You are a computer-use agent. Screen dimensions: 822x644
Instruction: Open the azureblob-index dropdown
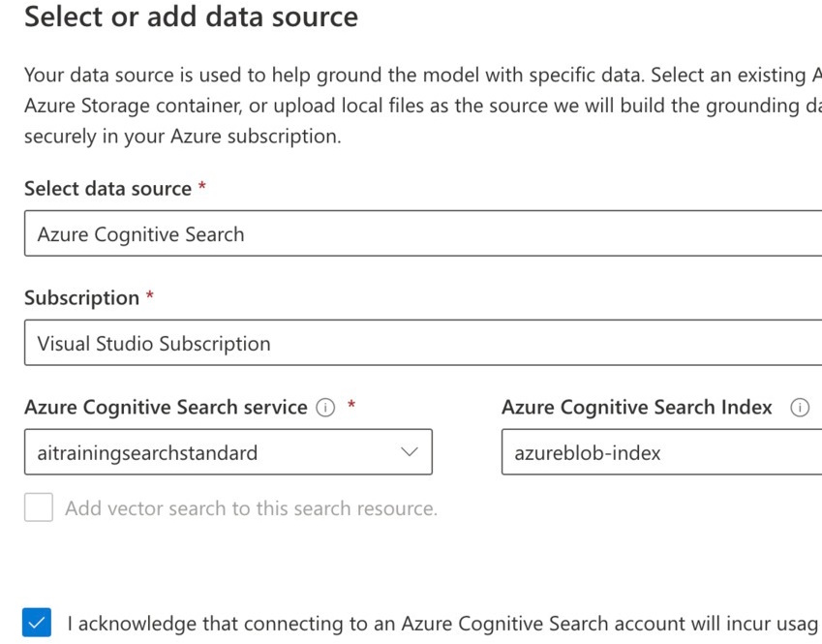[661, 452]
